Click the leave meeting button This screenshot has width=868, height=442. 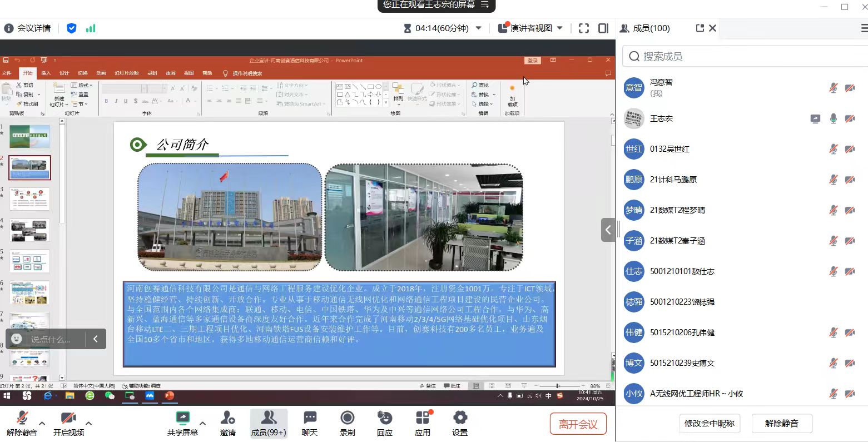coord(578,424)
